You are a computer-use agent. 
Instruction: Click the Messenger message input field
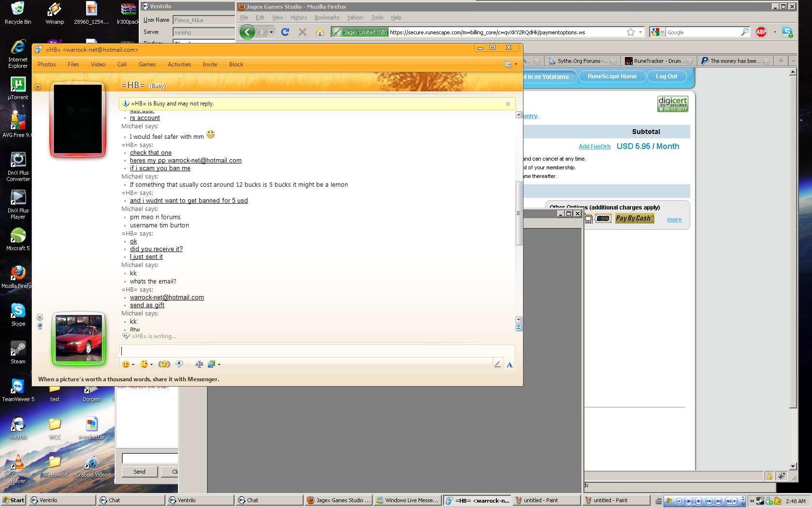[317, 351]
